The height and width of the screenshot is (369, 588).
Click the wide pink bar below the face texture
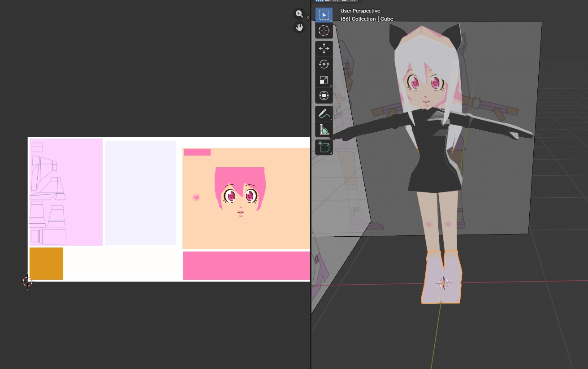tap(246, 265)
